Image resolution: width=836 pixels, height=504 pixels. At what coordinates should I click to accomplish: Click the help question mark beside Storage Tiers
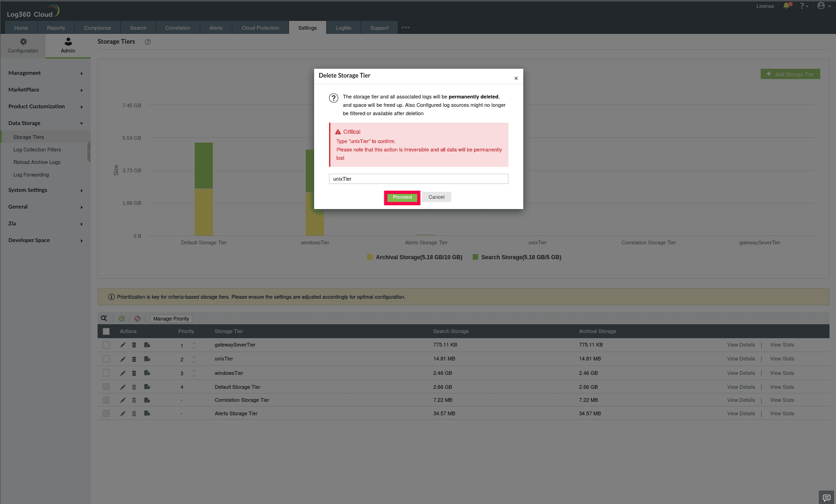pyautogui.click(x=148, y=42)
